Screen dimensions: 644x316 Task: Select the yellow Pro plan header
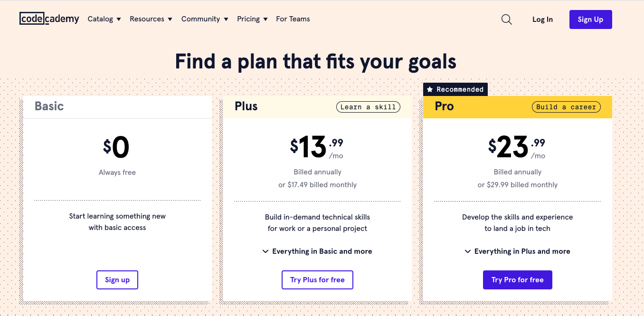[x=480, y=107]
